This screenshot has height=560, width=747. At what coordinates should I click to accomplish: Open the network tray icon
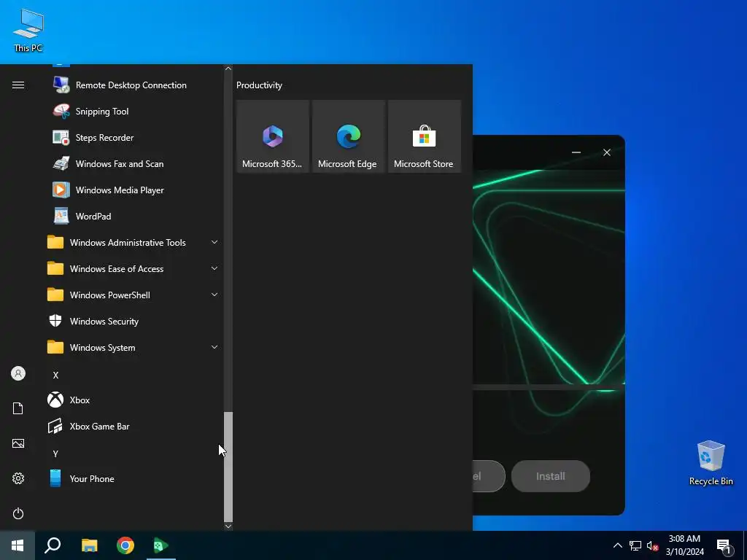click(x=635, y=545)
